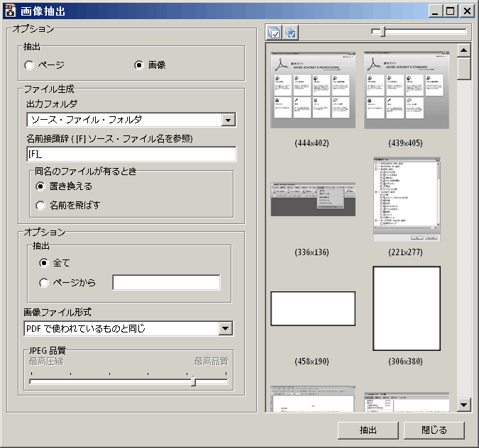Click the page range input field

(166, 282)
